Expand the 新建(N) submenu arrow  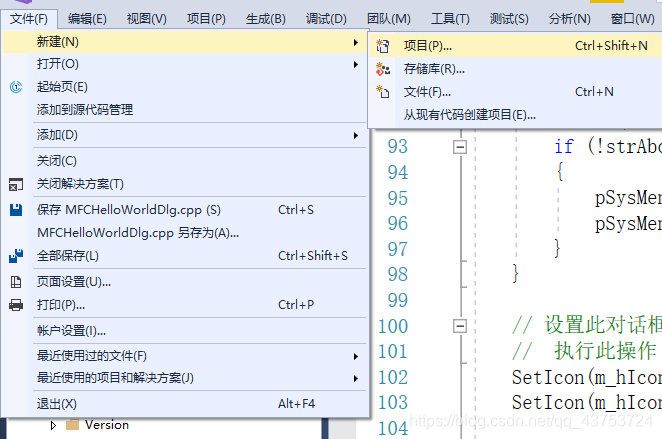coord(356,42)
